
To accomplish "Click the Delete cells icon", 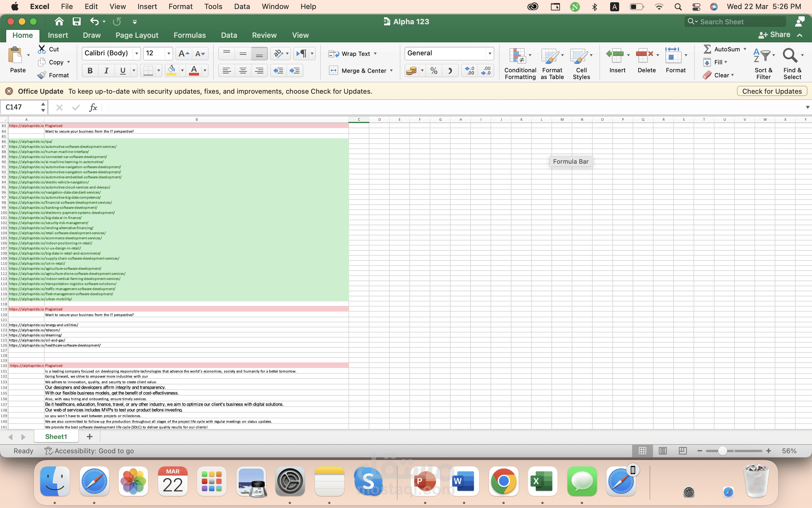I will pyautogui.click(x=644, y=55).
